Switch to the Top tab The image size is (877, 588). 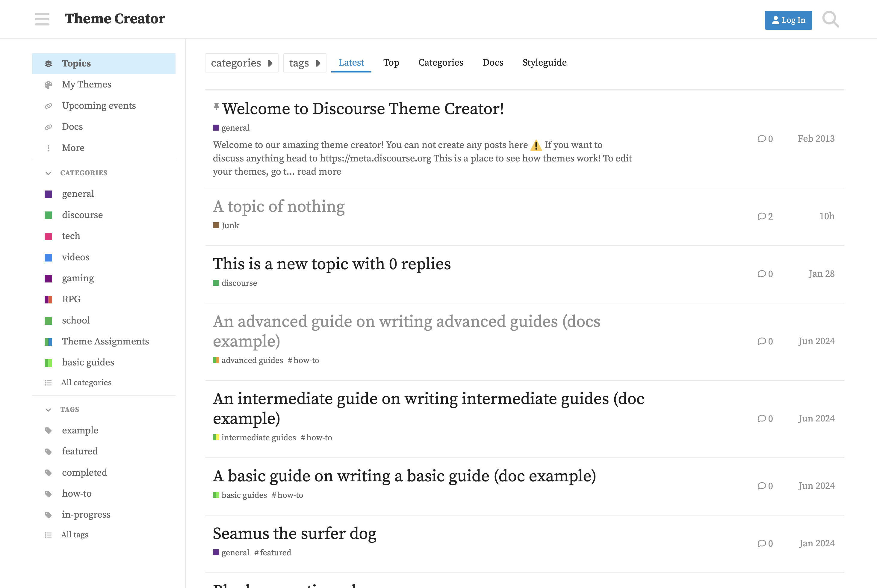click(x=391, y=63)
